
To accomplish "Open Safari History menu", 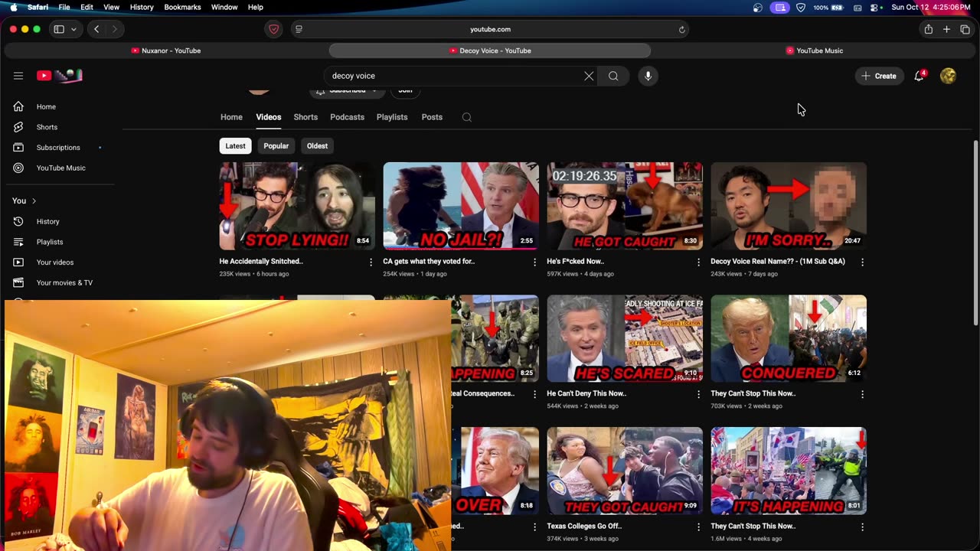I will (142, 7).
